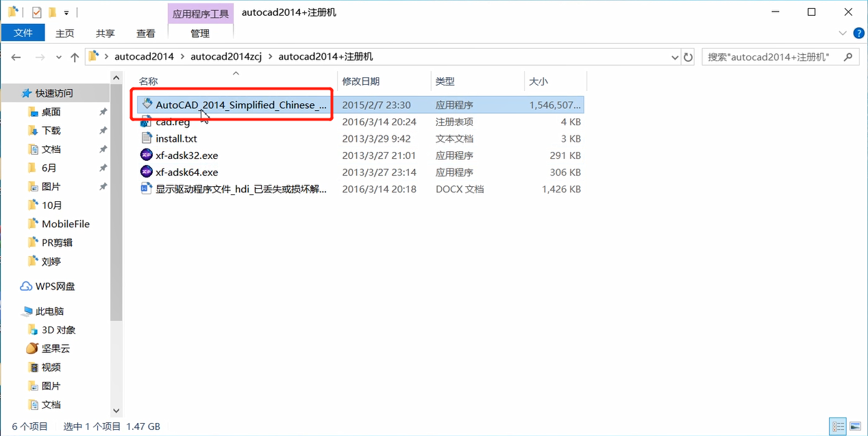Refresh the folder with the address bar icon

pos(687,57)
